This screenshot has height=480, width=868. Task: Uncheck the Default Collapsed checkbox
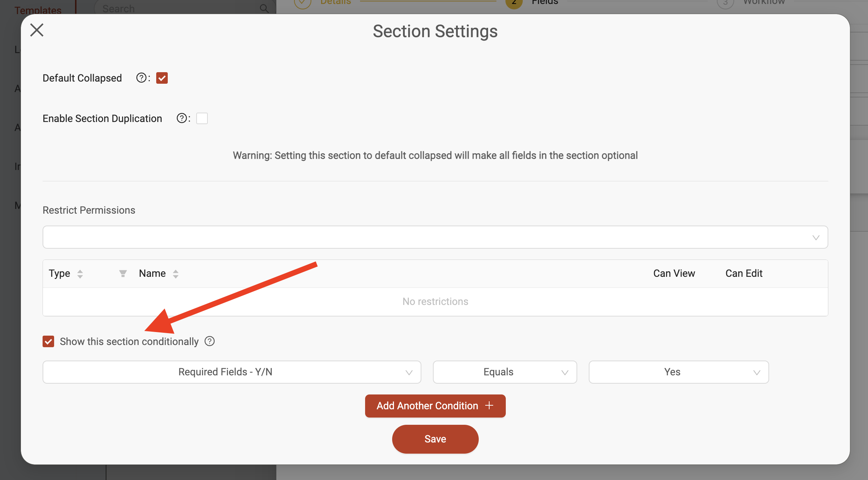(x=162, y=78)
